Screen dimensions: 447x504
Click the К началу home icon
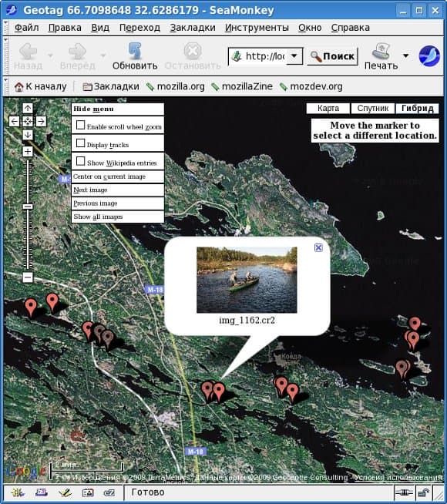point(19,87)
